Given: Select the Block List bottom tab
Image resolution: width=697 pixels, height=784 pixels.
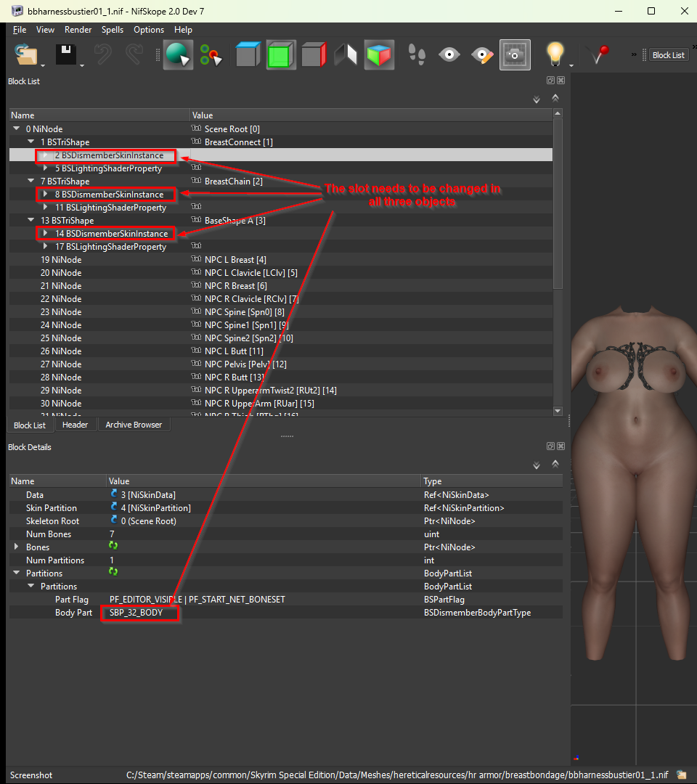Looking at the screenshot, I should tap(30, 425).
